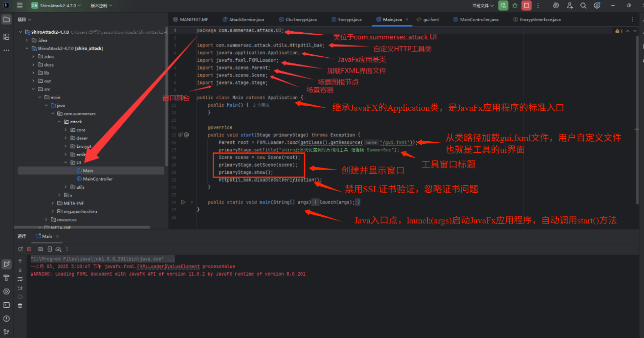The width and height of the screenshot is (644, 338).
Task: Open the 版本控制 version control menu
Action: tap(101, 5)
